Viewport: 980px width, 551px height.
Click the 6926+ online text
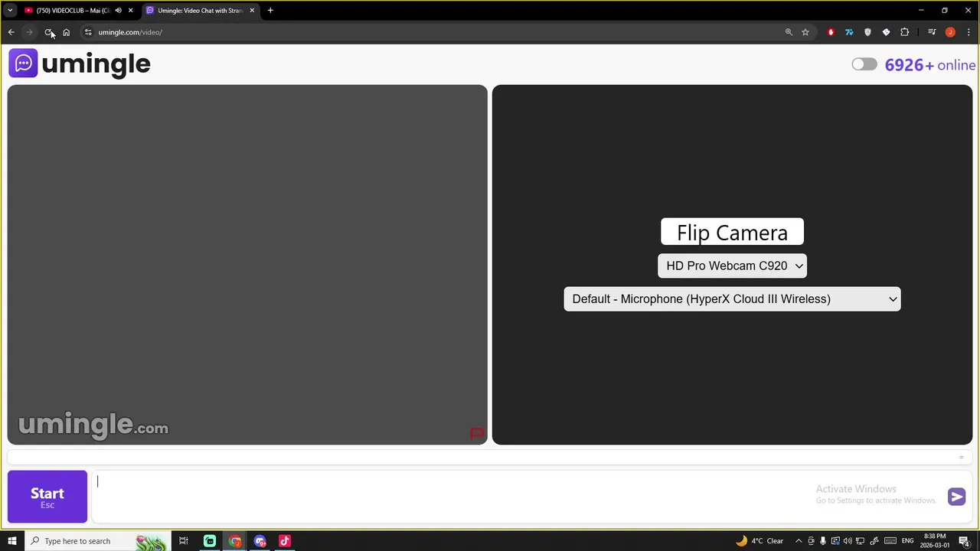click(930, 65)
